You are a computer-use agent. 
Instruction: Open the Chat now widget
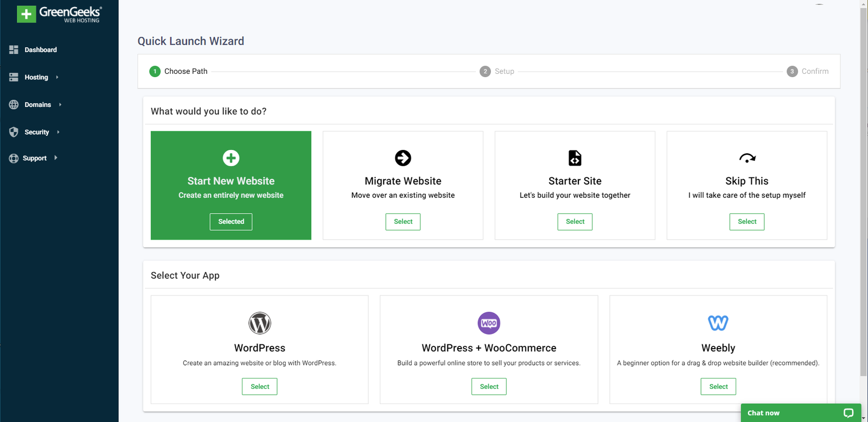[801, 413]
